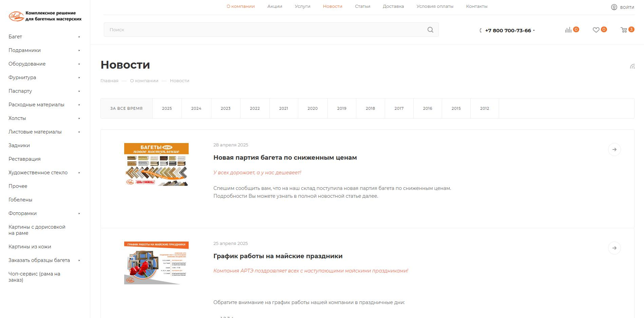The width and height of the screenshot is (644, 318).
Task: Open article via arrow for Новая партия багета
Action: [614, 149]
